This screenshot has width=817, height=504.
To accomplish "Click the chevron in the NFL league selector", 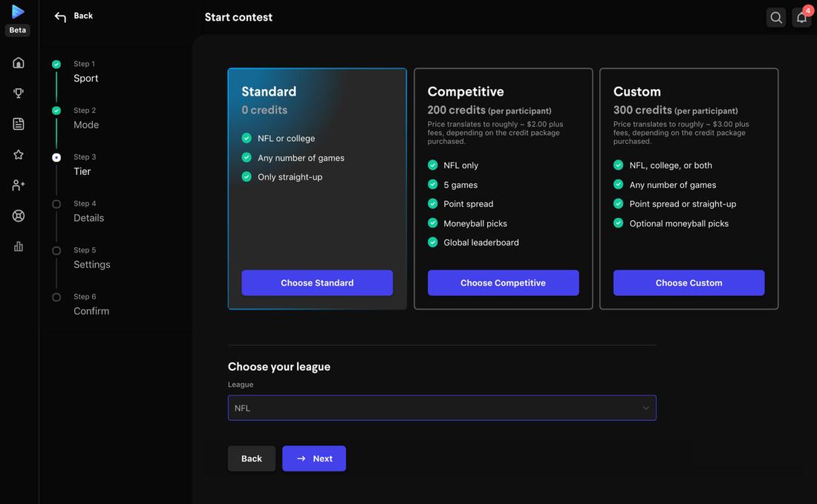I will [645, 407].
